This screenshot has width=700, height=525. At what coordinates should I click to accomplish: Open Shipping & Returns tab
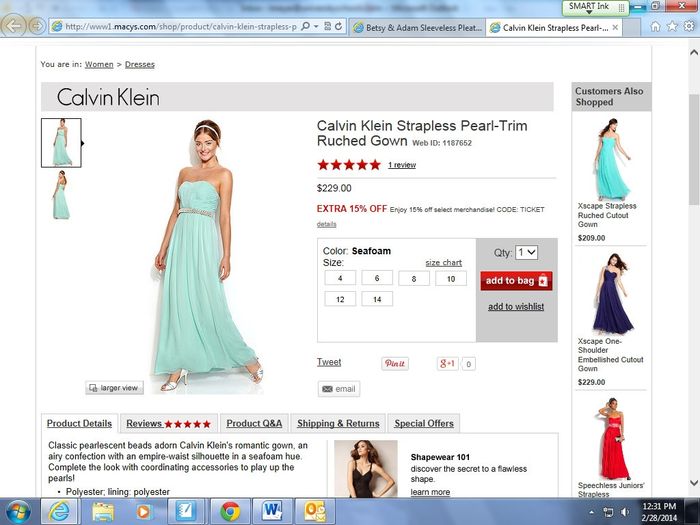(x=338, y=423)
